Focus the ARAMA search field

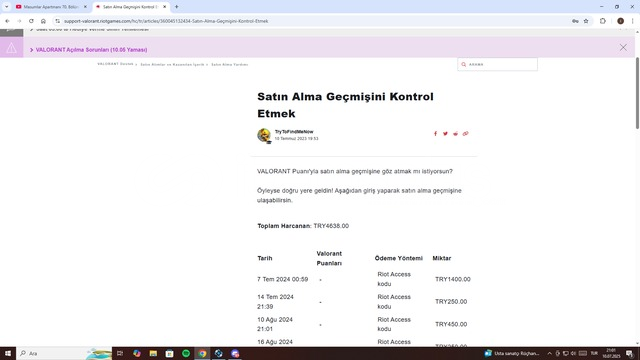pos(498,64)
